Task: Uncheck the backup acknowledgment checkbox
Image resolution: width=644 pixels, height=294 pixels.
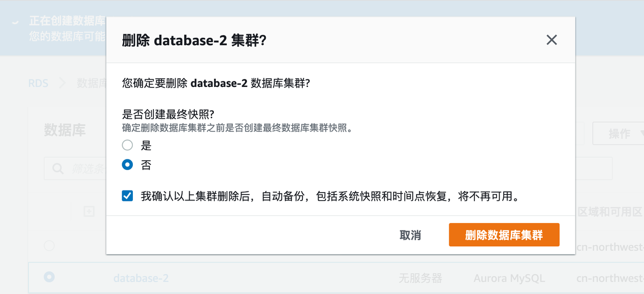Action: (127, 196)
